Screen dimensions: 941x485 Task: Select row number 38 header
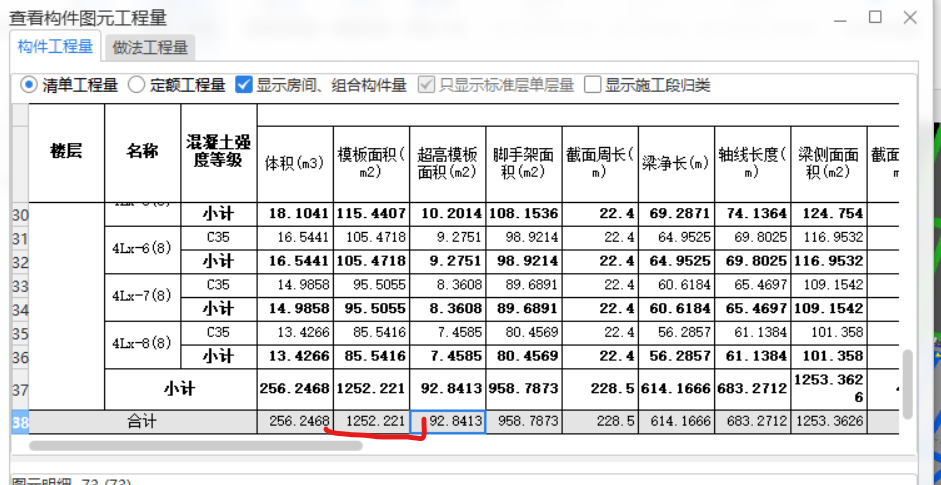click(20, 423)
